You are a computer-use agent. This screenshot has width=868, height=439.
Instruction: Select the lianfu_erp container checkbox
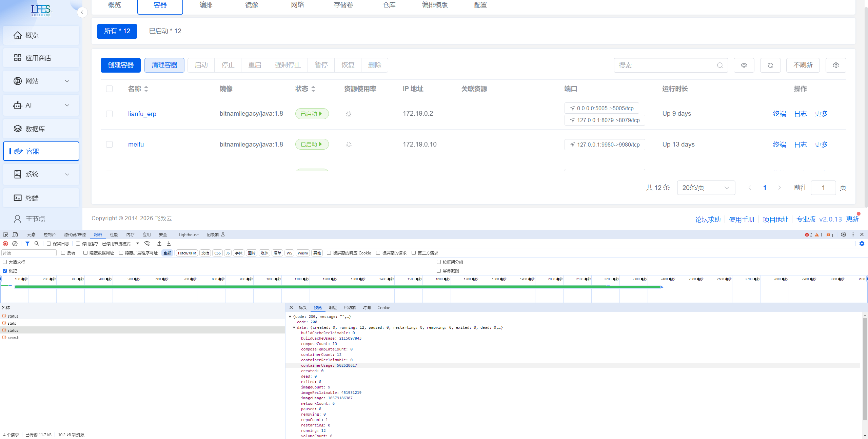pos(109,114)
